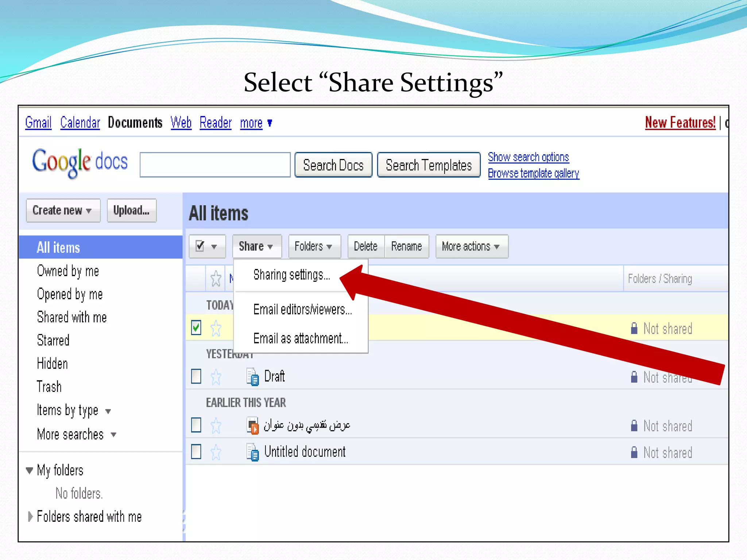Screen dimensions: 747x560
Task: Open the Draft document file icon
Action: point(252,377)
